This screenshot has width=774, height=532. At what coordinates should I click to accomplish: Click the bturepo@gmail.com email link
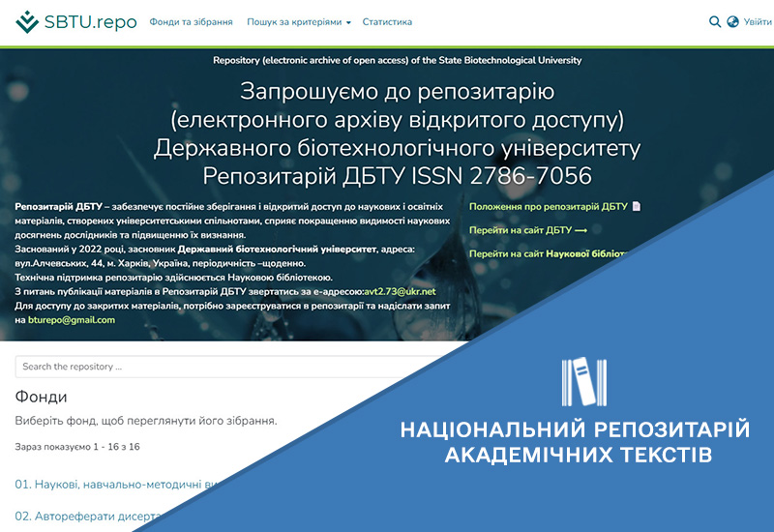pos(72,320)
